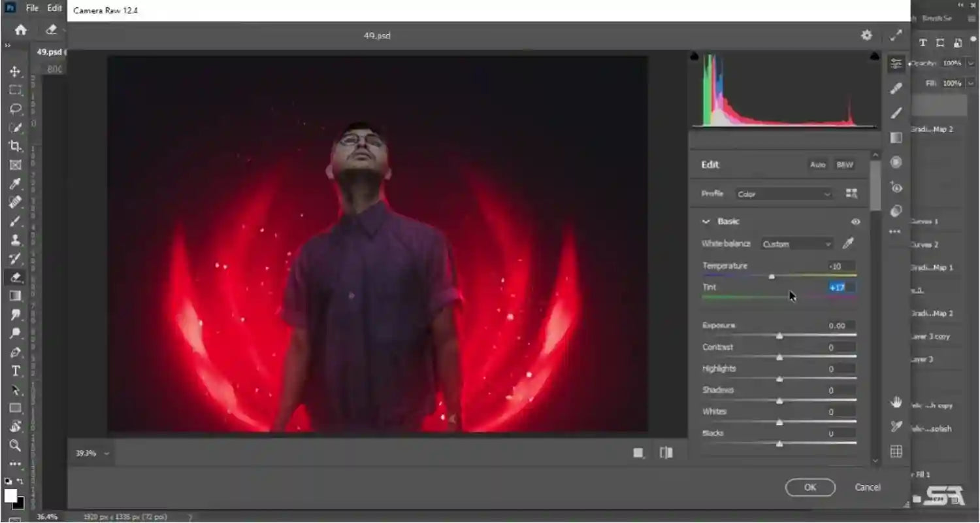
Task: Open the Edit menu in Photoshop
Action: pos(55,8)
